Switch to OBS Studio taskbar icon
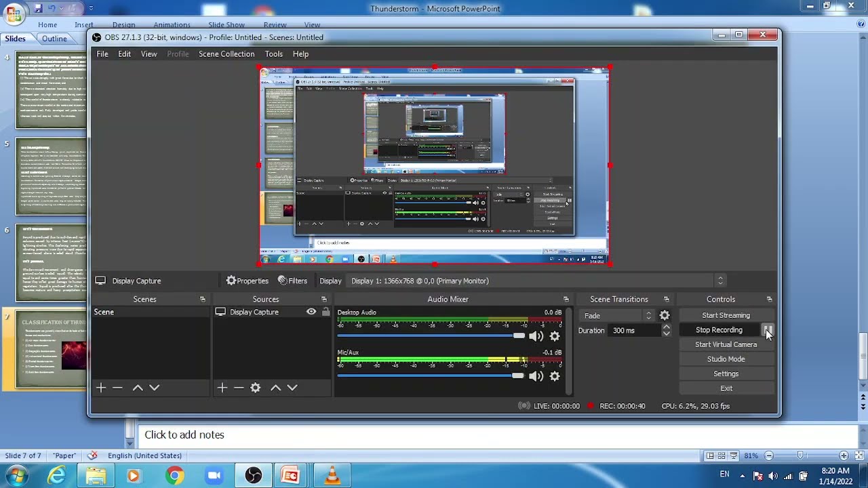 (x=254, y=476)
